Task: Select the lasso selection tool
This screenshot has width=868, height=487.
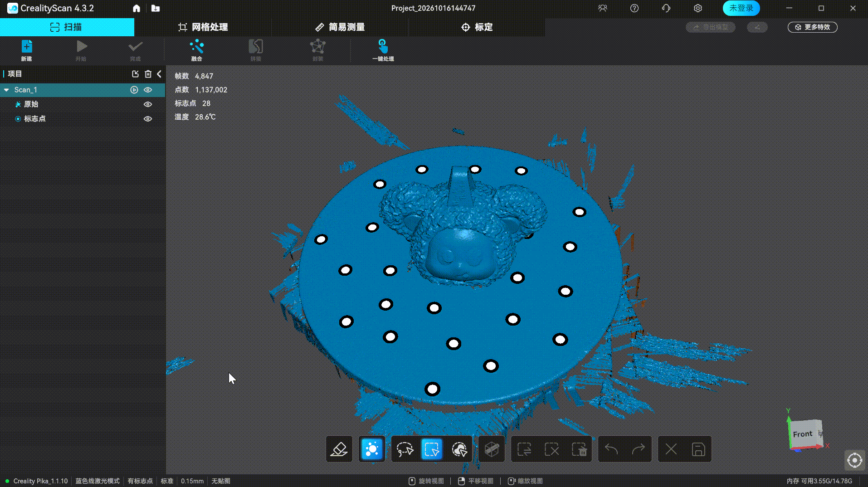Action: pos(405,449)
